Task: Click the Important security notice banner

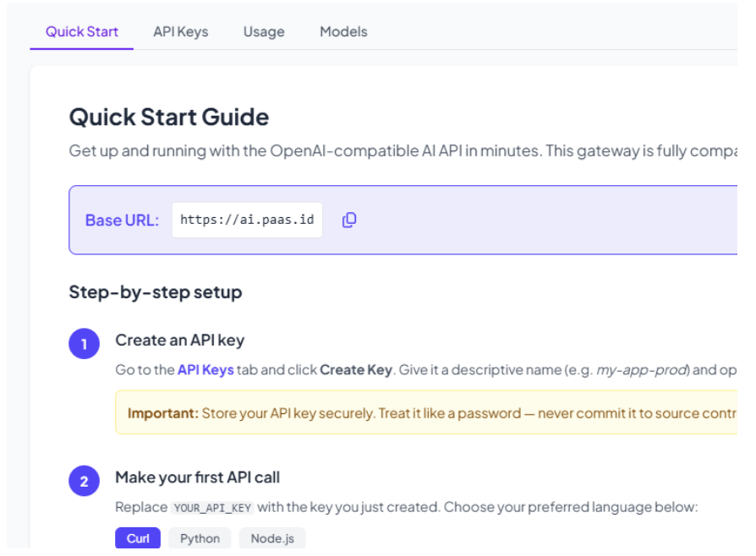Action: coord(426,413)
